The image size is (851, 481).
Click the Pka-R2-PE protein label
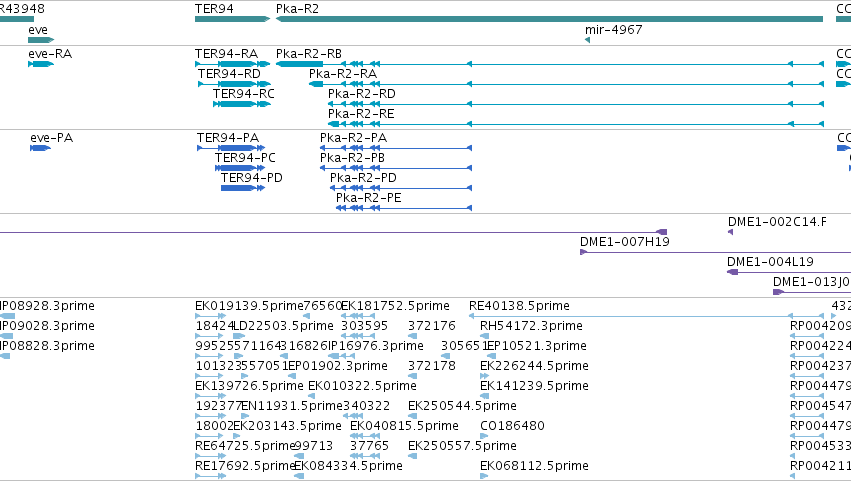[369, 198]
